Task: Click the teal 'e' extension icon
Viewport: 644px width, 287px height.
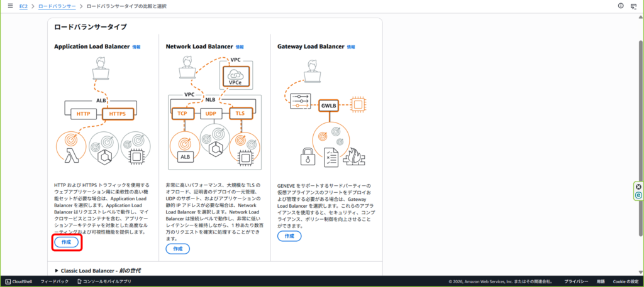Action: point(638,195)
